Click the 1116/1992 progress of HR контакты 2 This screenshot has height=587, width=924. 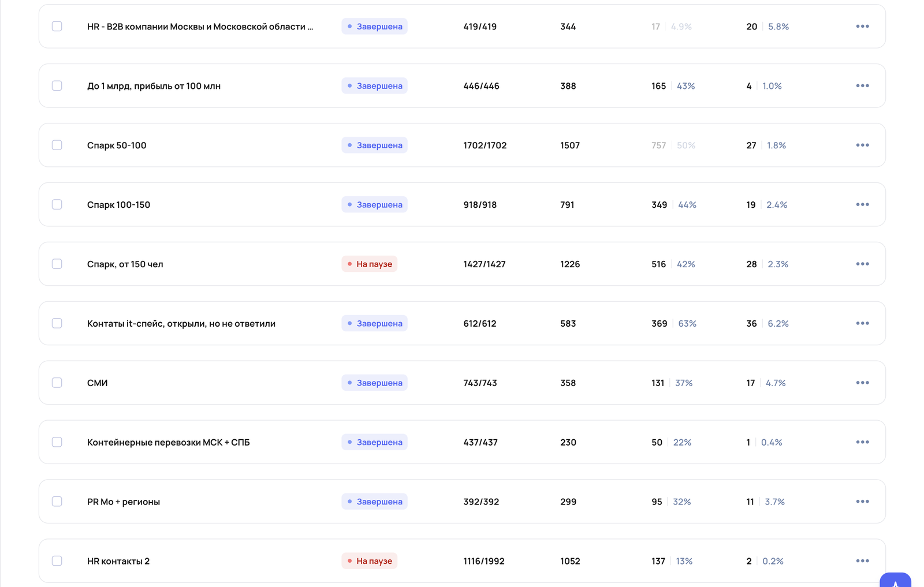tap(484, 561)
